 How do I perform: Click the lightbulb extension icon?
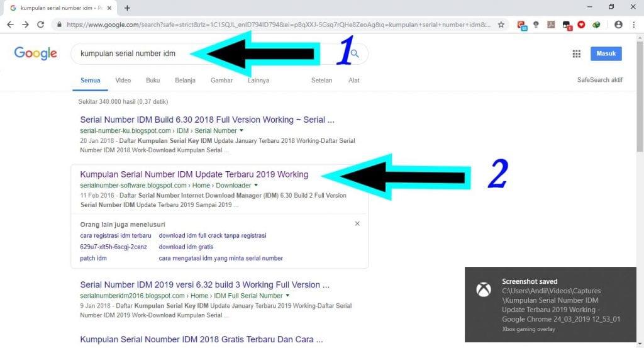(536, 25)
